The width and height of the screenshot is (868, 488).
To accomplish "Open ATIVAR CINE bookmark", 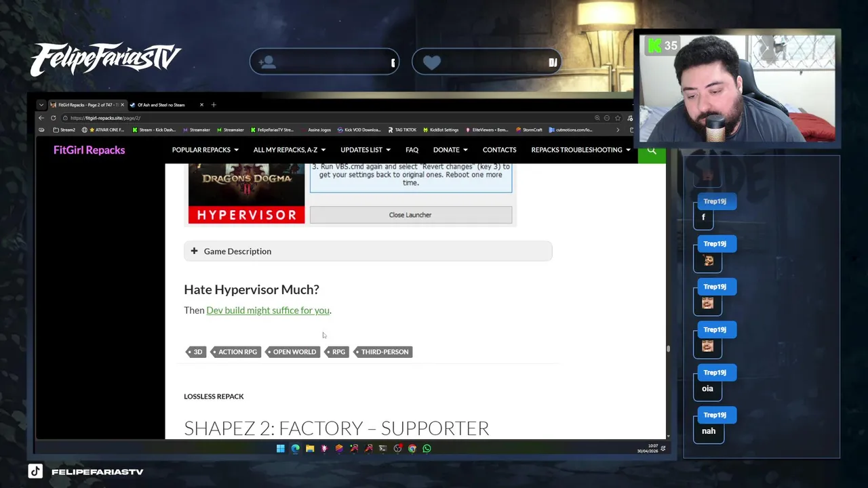I will point(103,130).
